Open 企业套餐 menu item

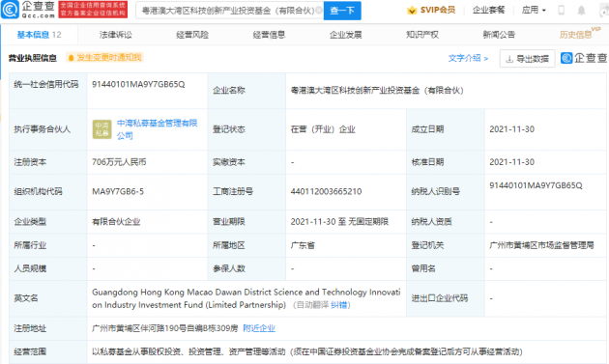point(488,10)
